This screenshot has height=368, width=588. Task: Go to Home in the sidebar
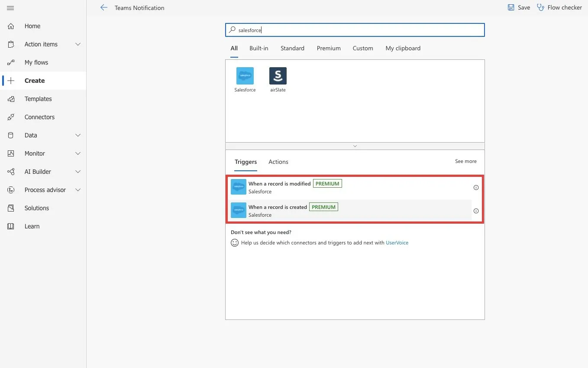pos(32,26)
